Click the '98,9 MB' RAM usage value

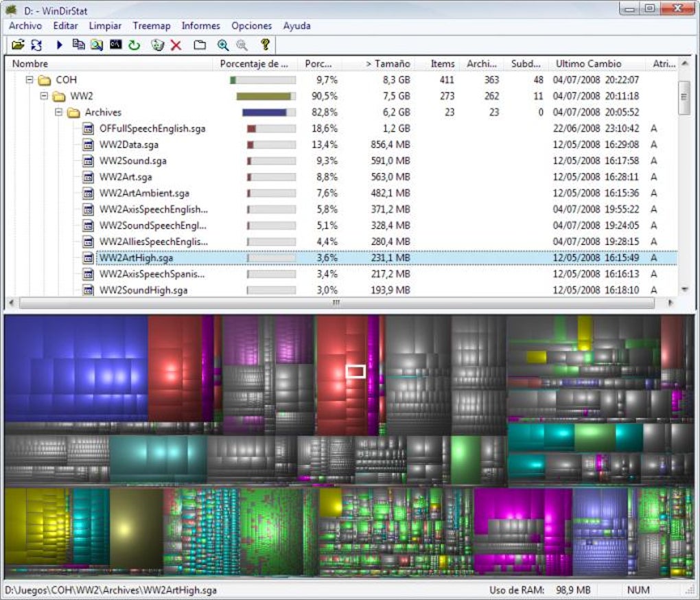(574, 590)
